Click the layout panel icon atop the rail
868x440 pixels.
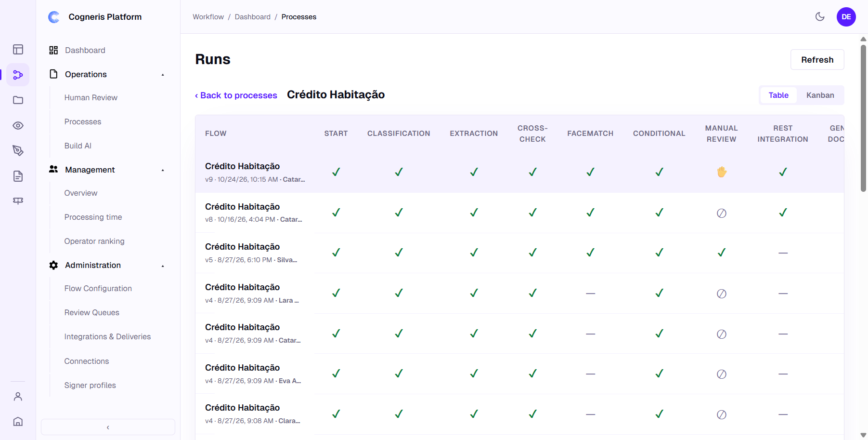click(18, 50)
